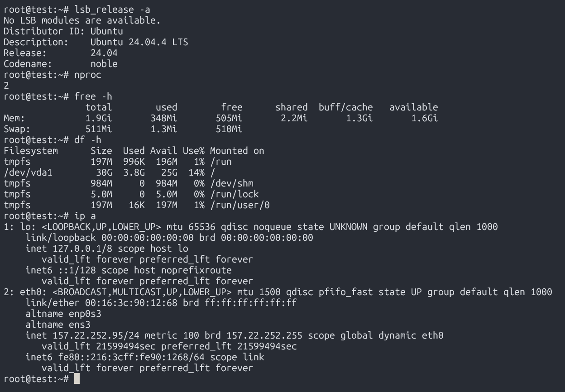565x392 pixels.
Task: Click the 'ip a' command text
Action: pyautogui.click(x=85, y=216)
